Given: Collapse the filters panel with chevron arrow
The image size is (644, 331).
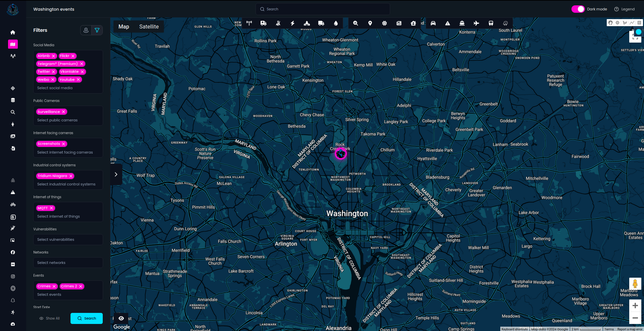Looking at the screenshot, I should [x=116, y=174].
